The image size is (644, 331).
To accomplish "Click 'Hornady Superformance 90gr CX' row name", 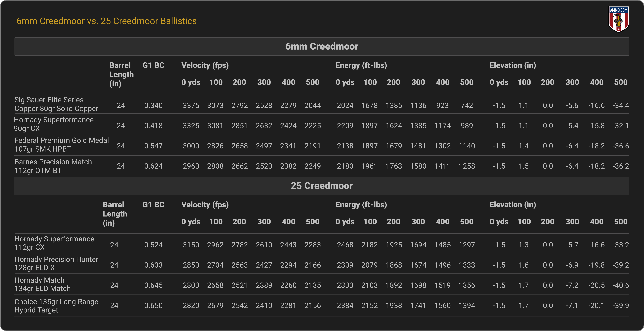I will point(54,124).
